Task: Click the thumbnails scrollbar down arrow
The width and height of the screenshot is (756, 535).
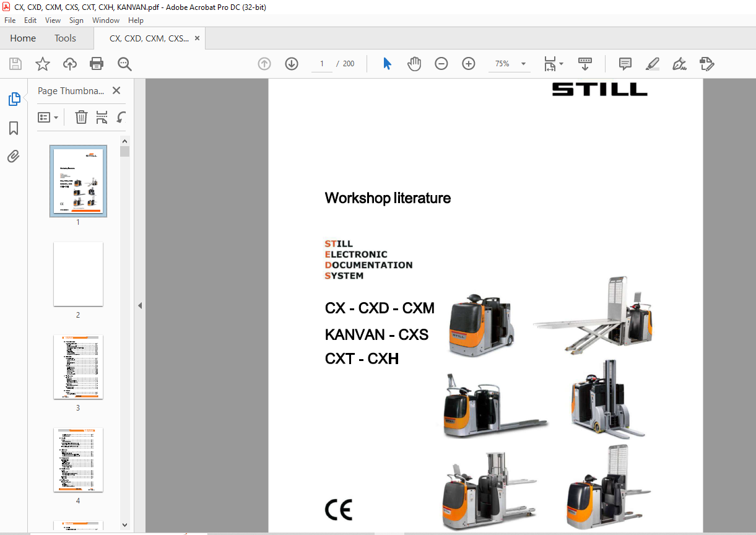Action: point(125,525)
